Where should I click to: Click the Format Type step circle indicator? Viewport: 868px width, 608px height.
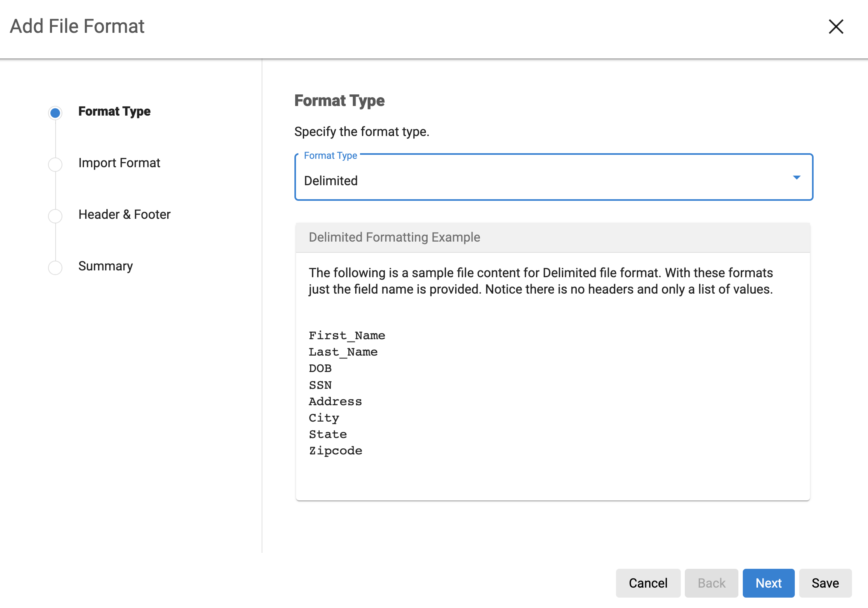tap(55, 113)
